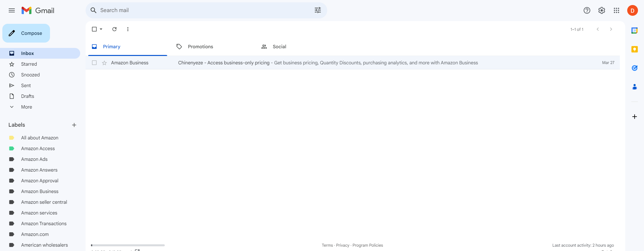Open the Starred folder

point(40,64)
